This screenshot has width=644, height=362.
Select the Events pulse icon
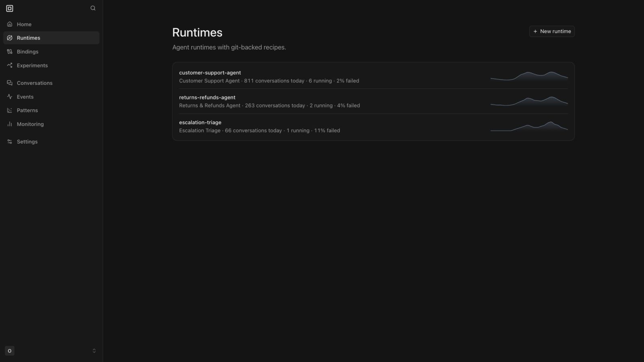(x=10, y=97)
